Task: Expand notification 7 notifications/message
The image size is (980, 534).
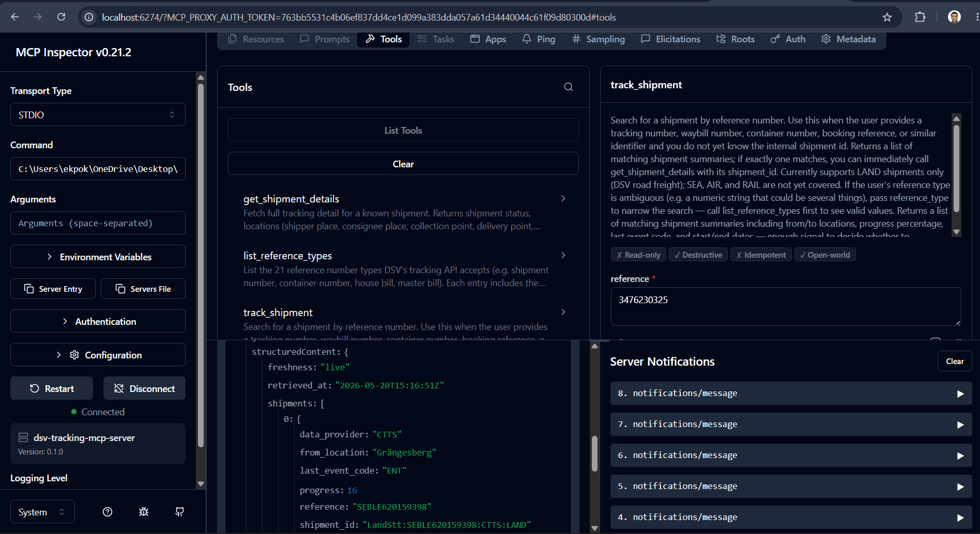Action: point(791,424)
